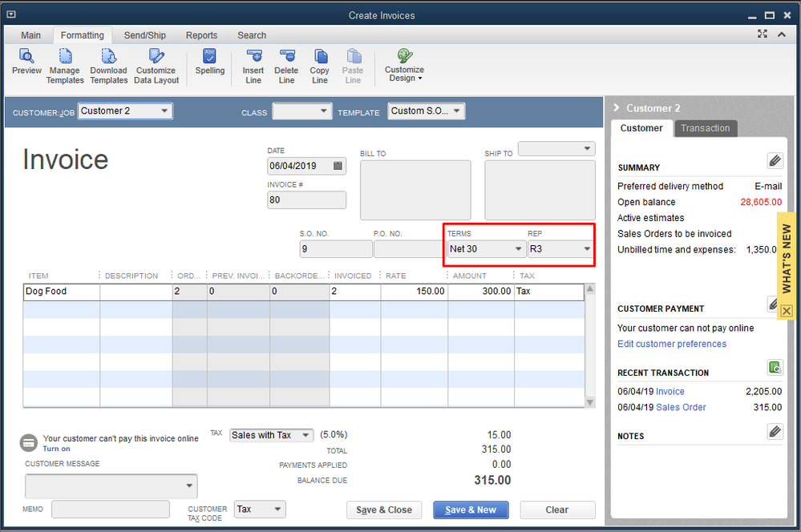The image size is (801, 532).
Task: Click the Invoiced quantity cell with 2
Action: tap(355, 292)
